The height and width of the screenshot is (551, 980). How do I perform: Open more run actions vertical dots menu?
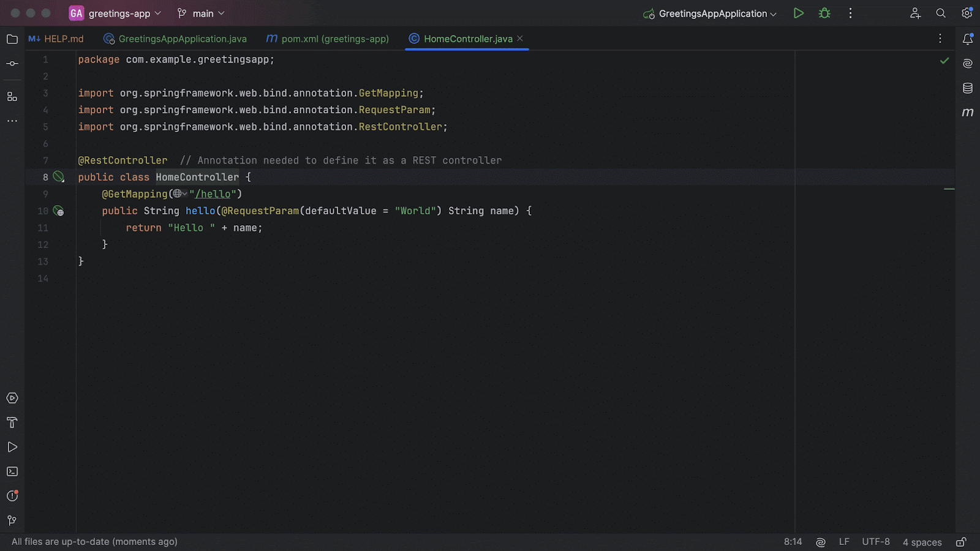850,13
